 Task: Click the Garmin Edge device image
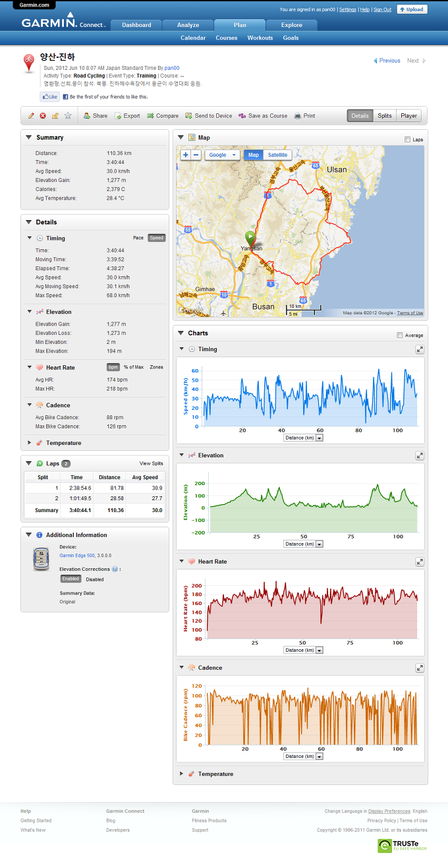coord(42,559)
